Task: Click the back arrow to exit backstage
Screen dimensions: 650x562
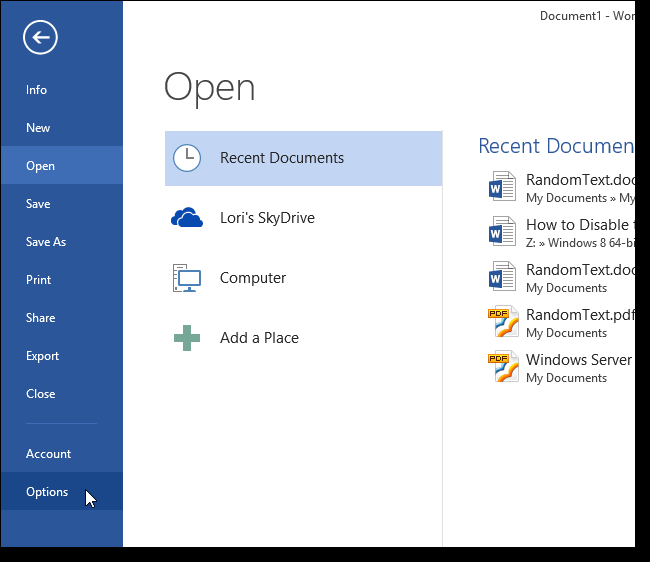Action: coord(40,38)
